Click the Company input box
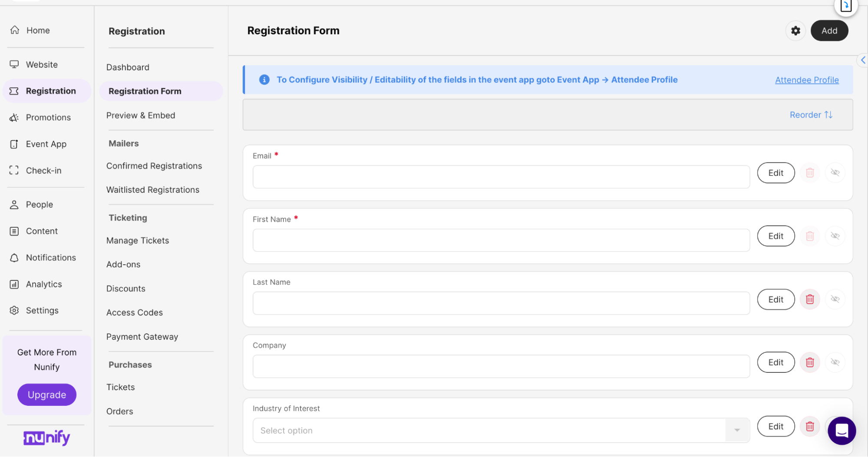This screenshot has width=868, height=457. click(501, 366)
